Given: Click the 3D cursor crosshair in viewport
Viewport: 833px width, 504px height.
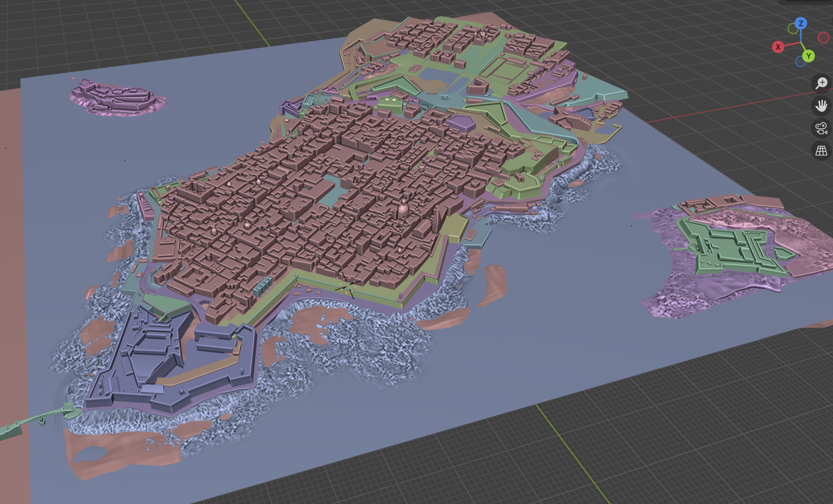Looking at the screenshot, I should coord(348,285).
